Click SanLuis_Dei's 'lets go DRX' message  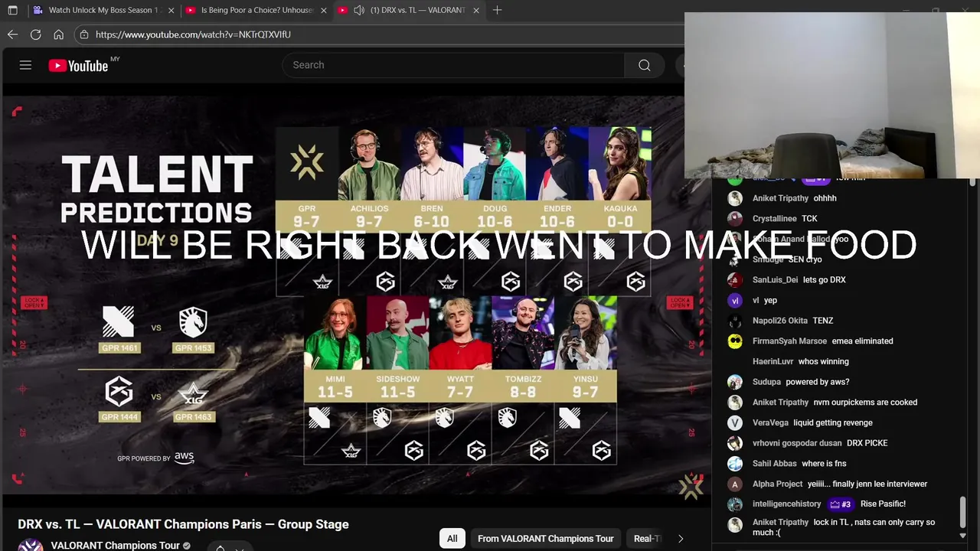pyautogui.click(x=824, y=280)
